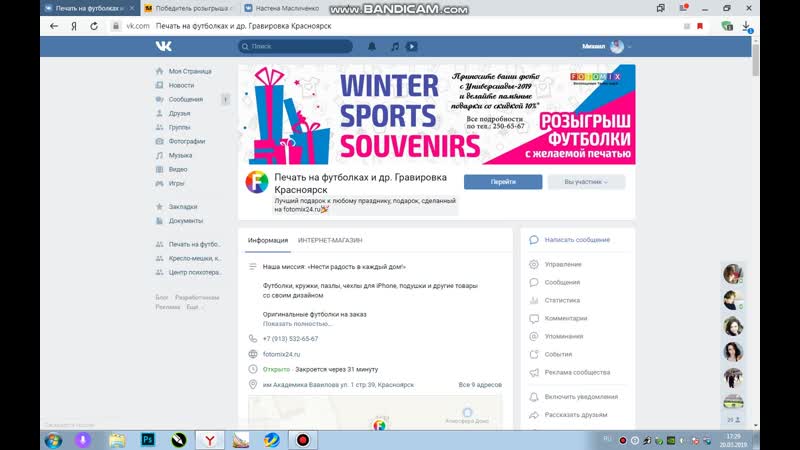Open Photoshop from the taskbar
800x450 pixels.
point(148,440)
